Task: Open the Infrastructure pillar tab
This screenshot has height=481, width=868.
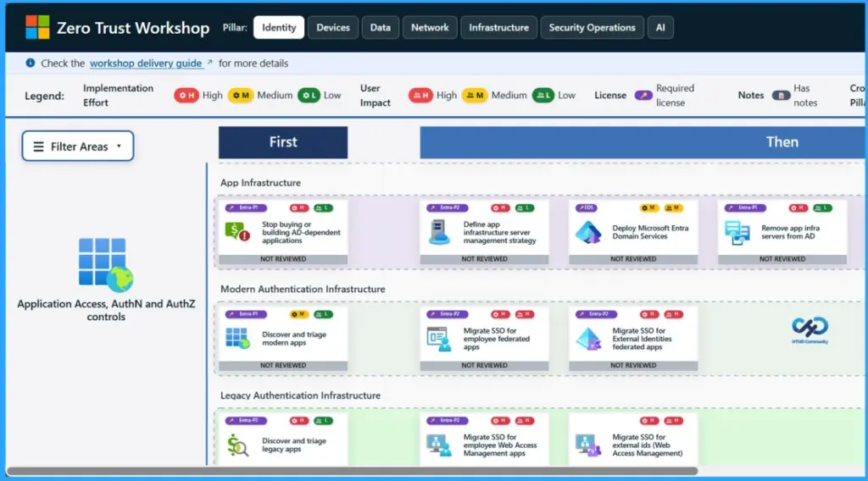Action: [x=498, y=28]
